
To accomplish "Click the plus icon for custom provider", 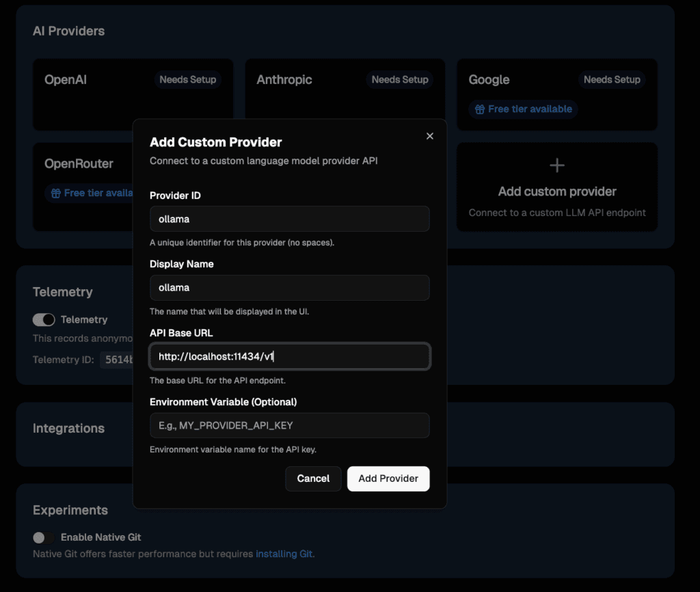I will pos(556,165).
